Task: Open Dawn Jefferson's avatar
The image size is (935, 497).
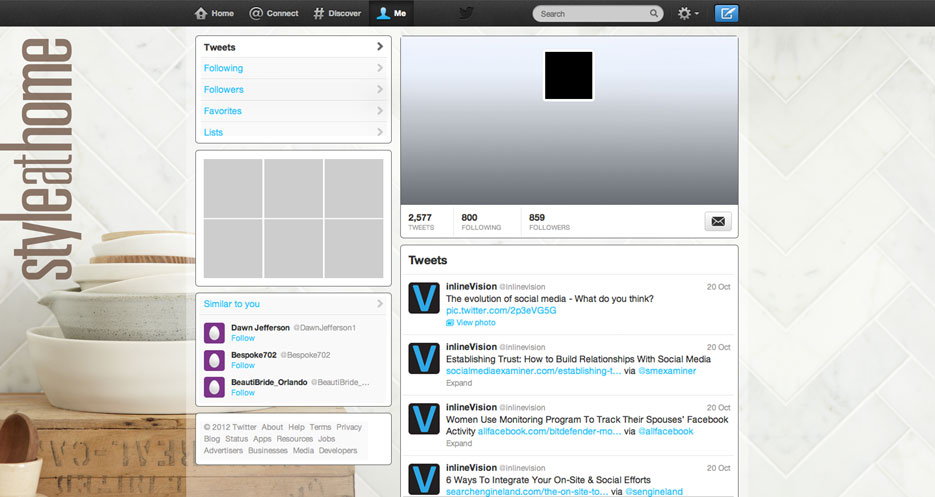Action: [214, 333]
